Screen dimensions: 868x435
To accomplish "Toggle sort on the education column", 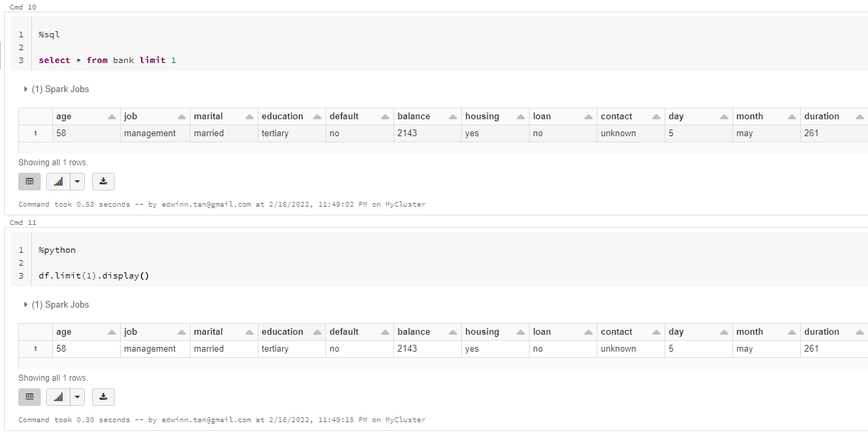I will 316,116.
